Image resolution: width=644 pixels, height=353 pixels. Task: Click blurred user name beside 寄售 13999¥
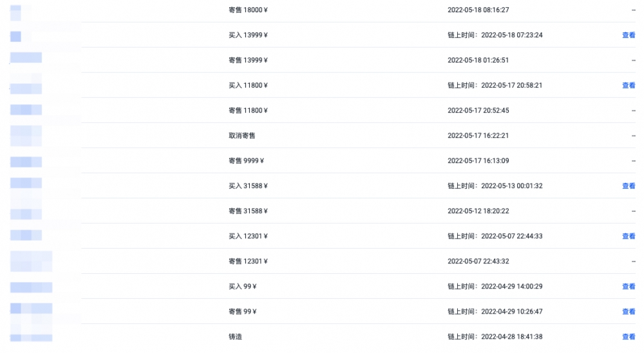click(26, 57)
